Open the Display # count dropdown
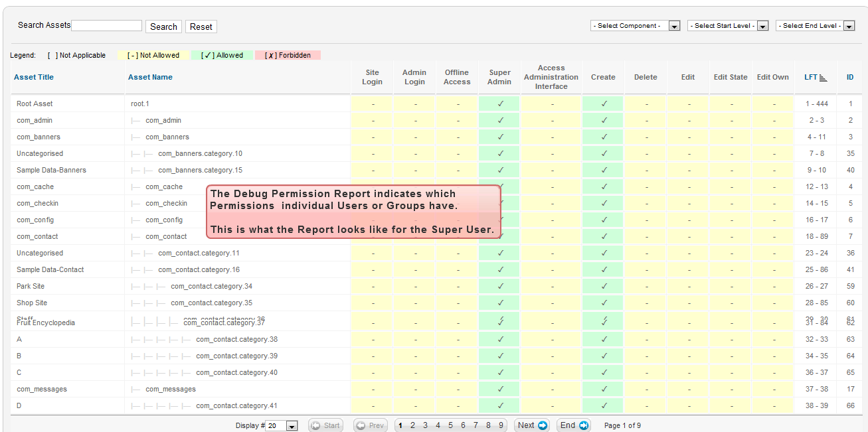The height and width of the screenshot is (432, 868). point(282,426)
